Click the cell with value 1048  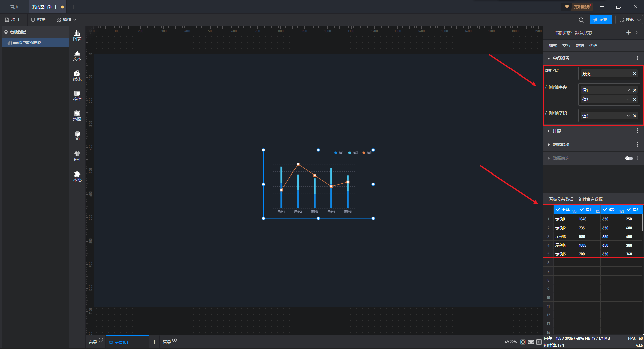(589, 219)
